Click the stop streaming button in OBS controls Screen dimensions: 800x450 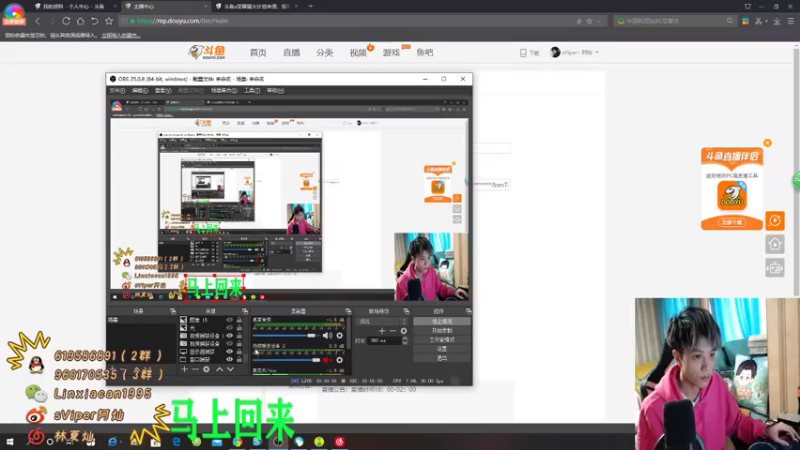tap(442, 321)
